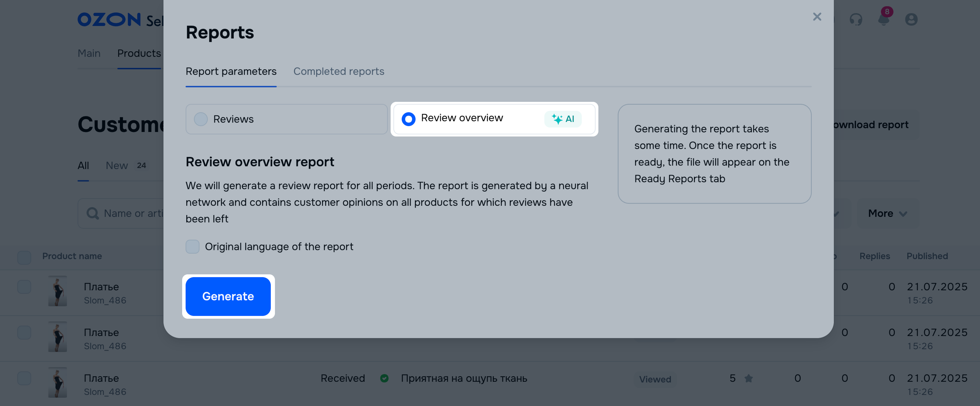The height and width of the screenshot is (406, 980).
Task: Click the search magnifier icon
Action: click(92, 213)
